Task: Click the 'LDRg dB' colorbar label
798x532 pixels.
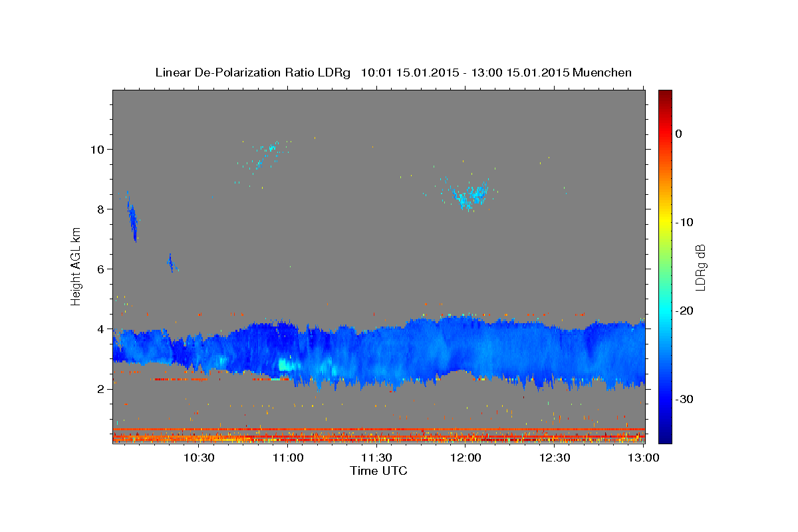Action: (700, 267)
